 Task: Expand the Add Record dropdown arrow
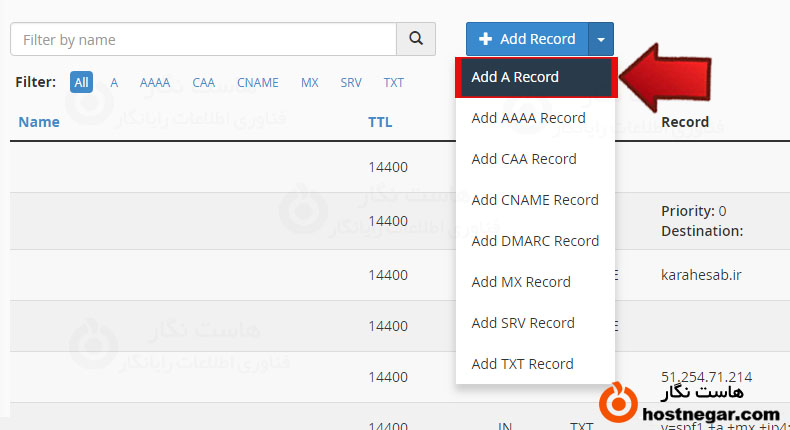pos(601,39)
